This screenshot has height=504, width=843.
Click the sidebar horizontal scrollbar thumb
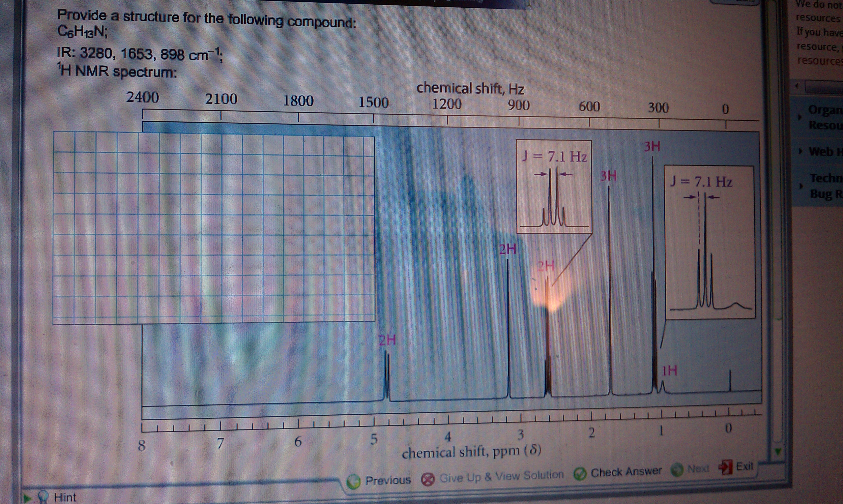tap(824, 87)
